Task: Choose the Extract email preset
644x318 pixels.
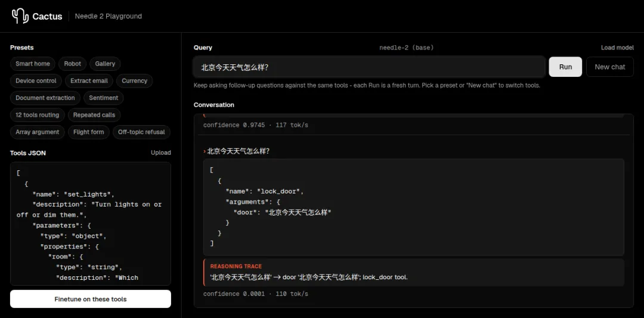Action: click(89, 81)
